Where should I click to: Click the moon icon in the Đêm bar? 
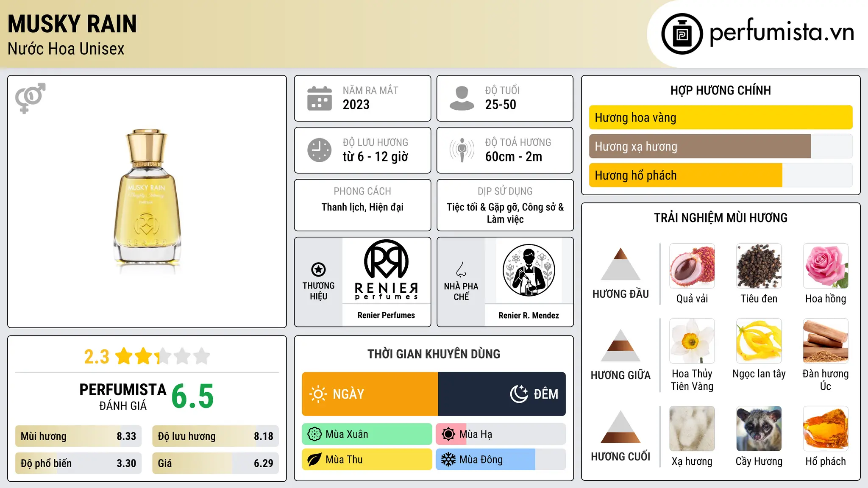pyautogui.click(x=519, y=394)
